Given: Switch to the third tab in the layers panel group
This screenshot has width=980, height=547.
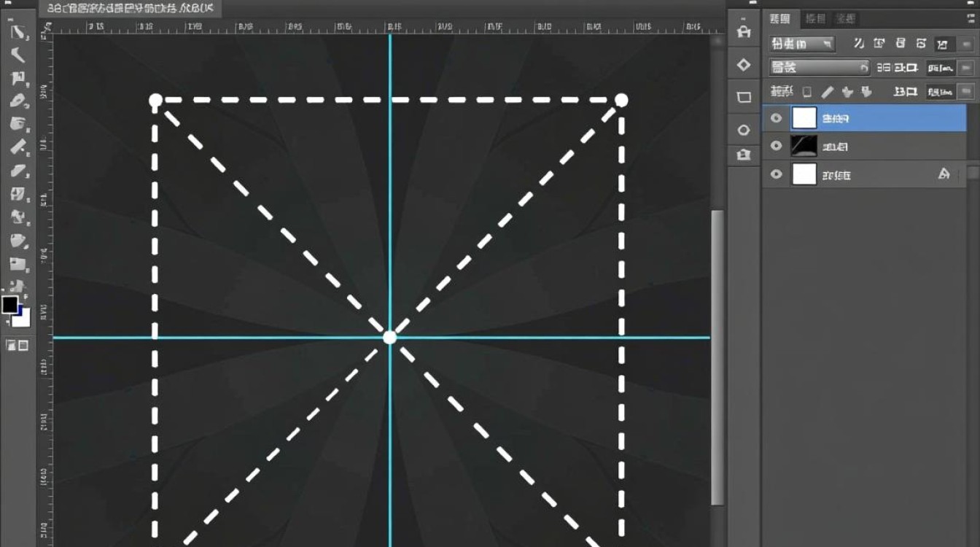Looking at the screenshot, I should [846, 19].
